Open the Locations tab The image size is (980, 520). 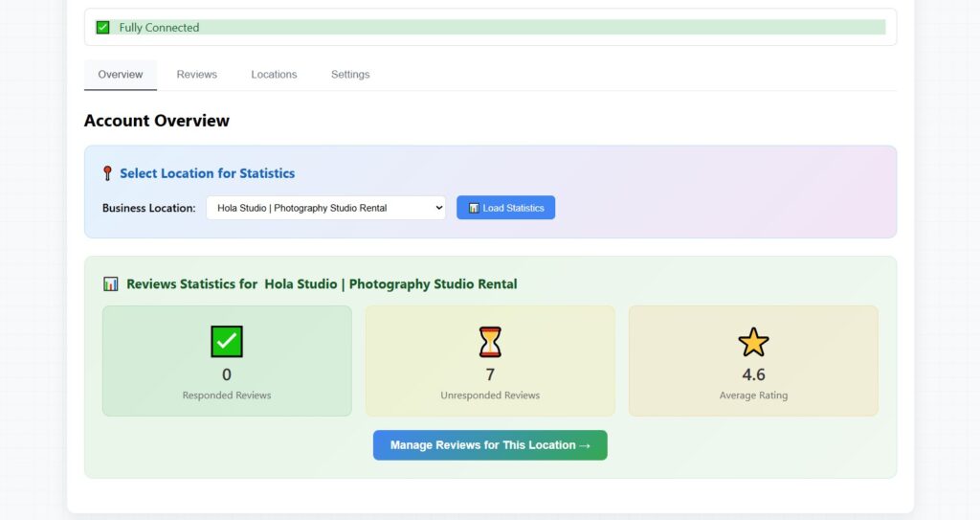274,75
